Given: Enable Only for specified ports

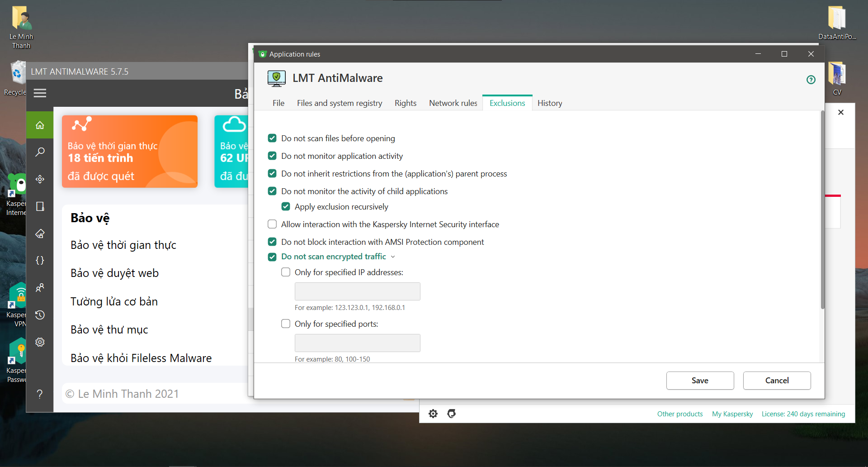Looking at the screenshot, I should (x=286, y=324).
